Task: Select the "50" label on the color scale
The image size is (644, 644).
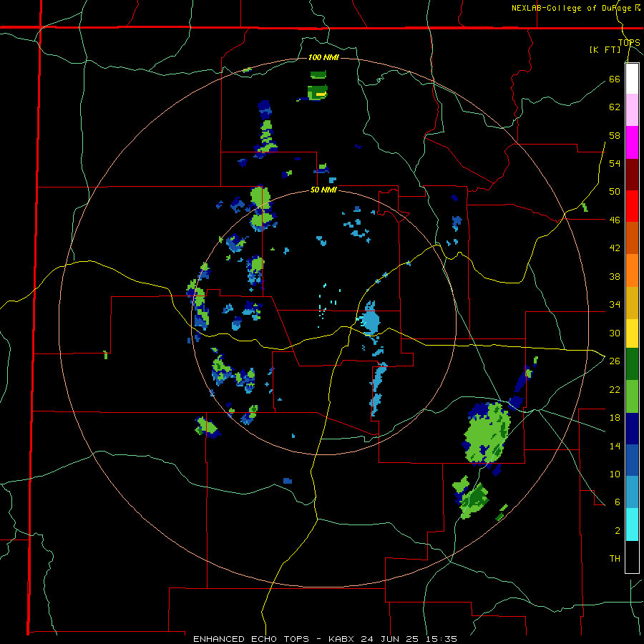Action: click(615, 191)
